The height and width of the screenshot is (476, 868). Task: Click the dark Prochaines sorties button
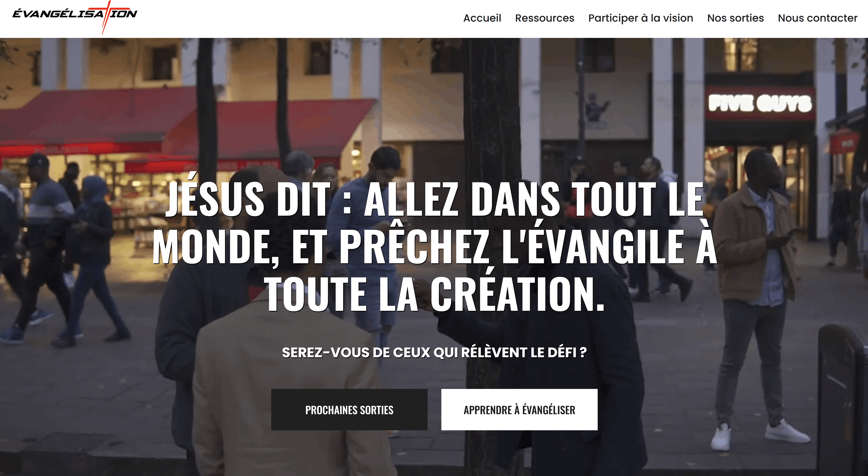pos(349,409)
